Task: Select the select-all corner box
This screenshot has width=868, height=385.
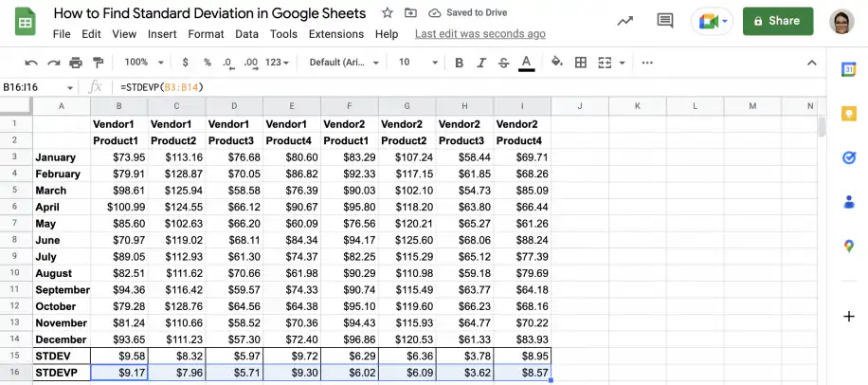Action: pyautogui.click(x=16, y=106)
